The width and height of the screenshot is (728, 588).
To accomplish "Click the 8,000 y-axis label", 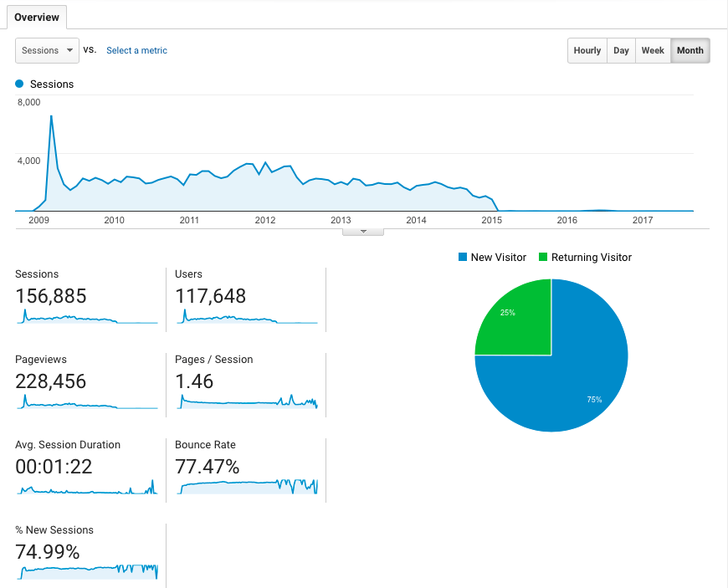I will click(28, 102).
